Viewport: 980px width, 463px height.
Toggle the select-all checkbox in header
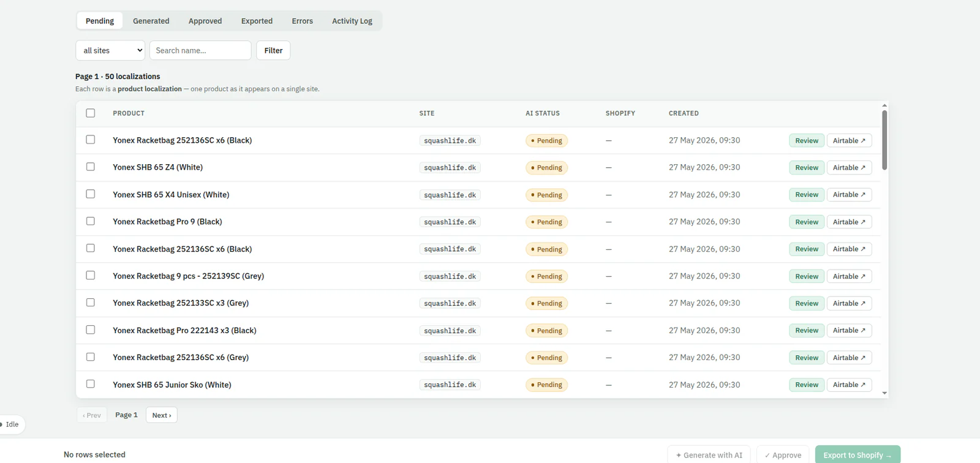[91, 113]
